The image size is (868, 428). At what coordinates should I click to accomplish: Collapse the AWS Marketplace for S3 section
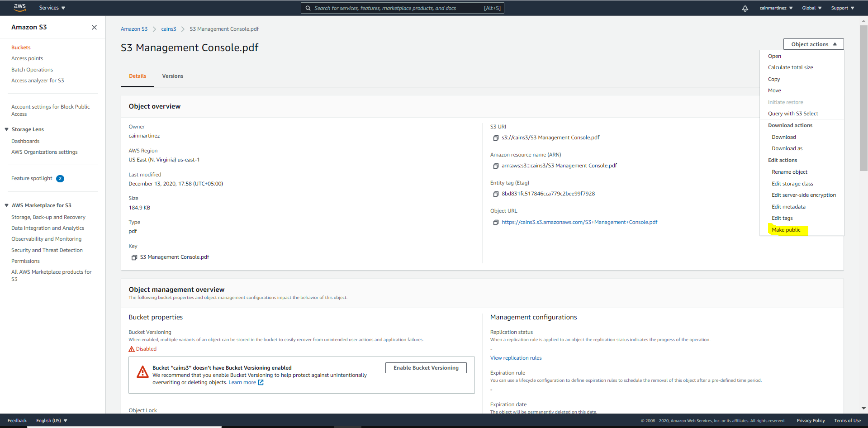coord(7,205)
